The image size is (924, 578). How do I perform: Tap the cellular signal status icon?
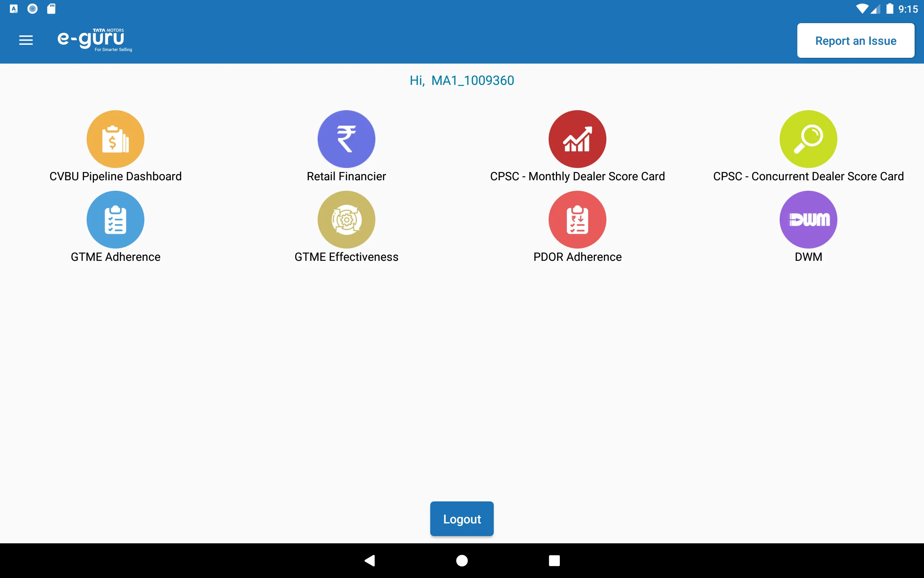tap(875, 9)
